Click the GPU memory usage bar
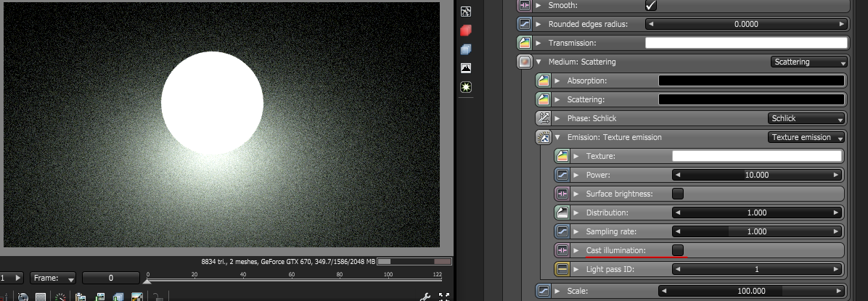868x301 pixels. pos(414,261)
